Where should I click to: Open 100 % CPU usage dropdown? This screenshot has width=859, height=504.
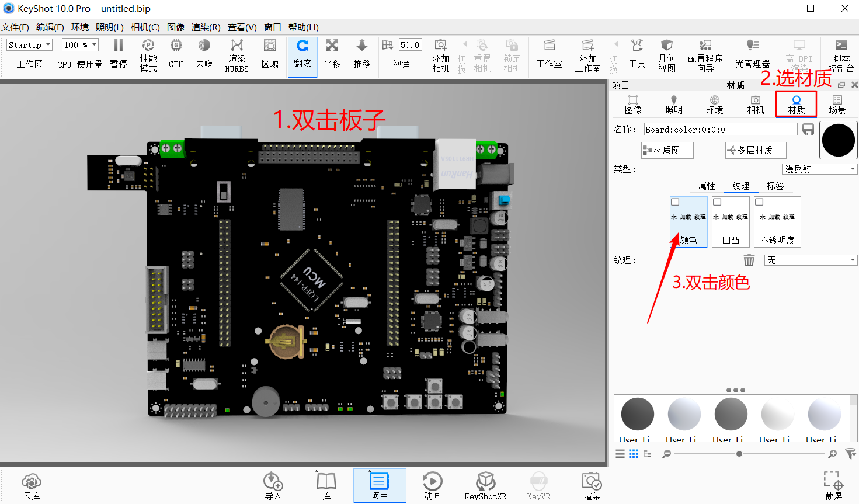(80, 45)
